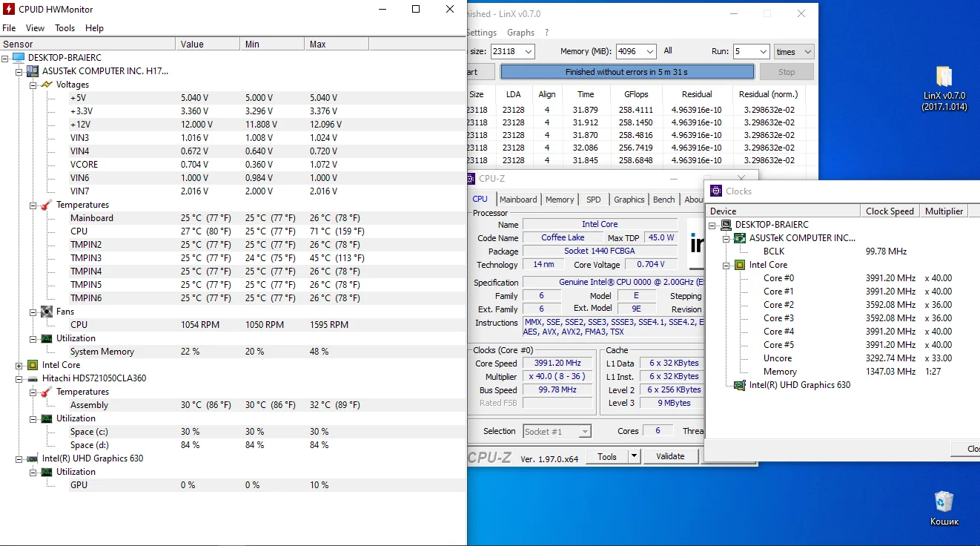Collapse the Voltages tree node
Viewport: 980px width, 546px height.
pos(33,85)
